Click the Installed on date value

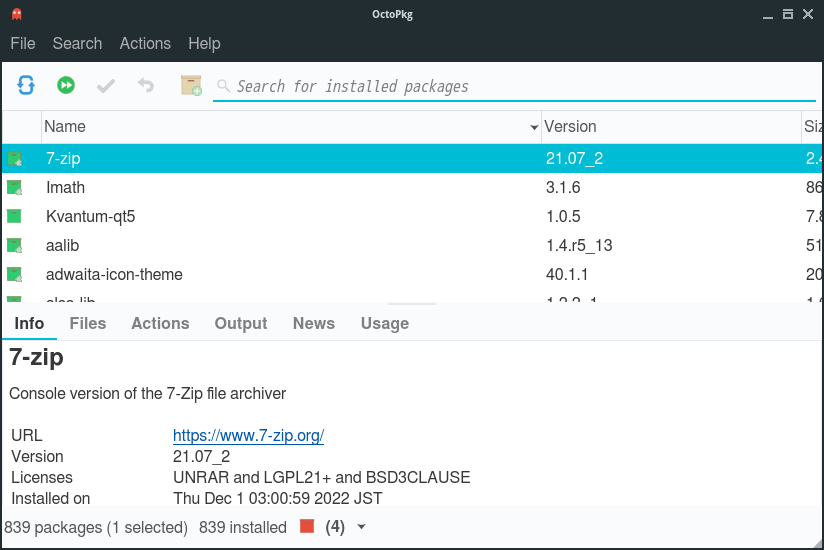(x=277, y=497)
